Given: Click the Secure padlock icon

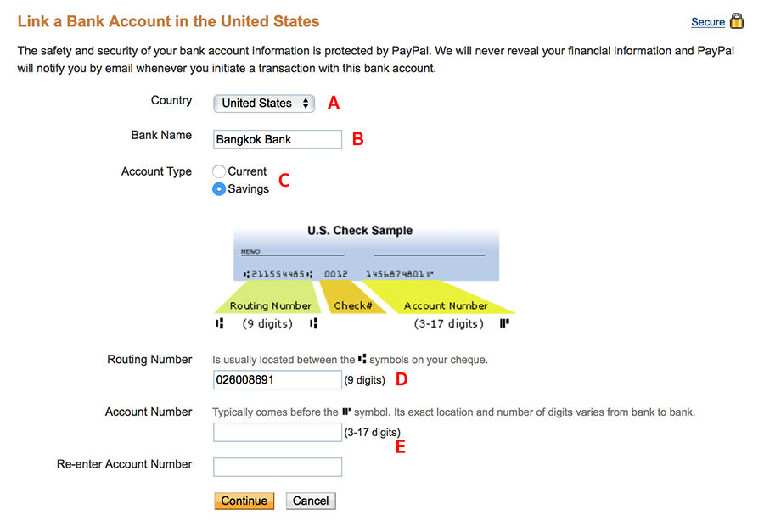Looking at the screenshot, I should pos(737,21).
